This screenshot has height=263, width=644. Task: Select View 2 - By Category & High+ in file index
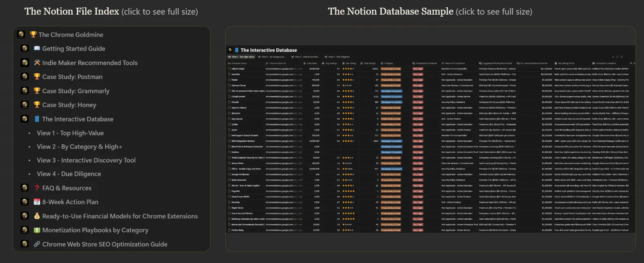click(80, 147)
